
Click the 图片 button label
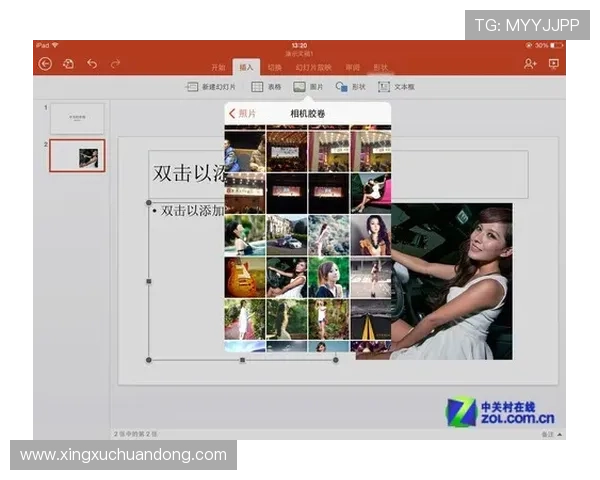(x=316, y=87)
